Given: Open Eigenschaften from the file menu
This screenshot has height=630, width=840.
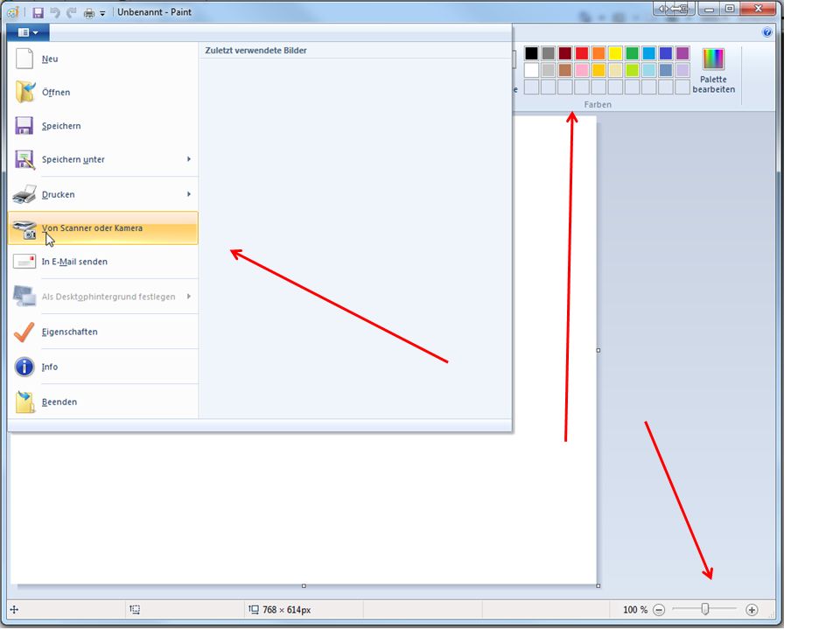Looking at the screenshot, I should (x=103, y=332).
